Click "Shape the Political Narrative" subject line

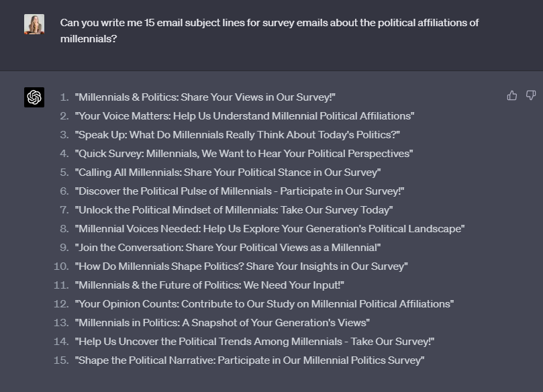tap(250, 360)
